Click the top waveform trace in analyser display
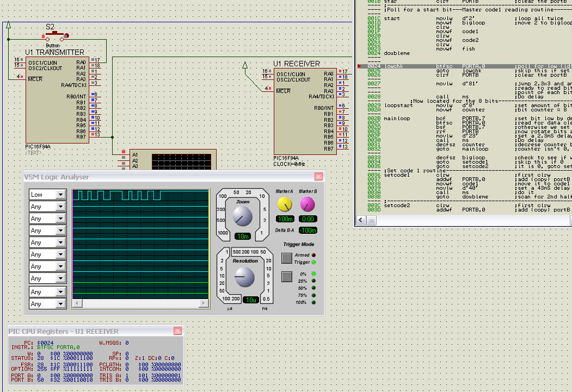 click(x=140, y=195)
